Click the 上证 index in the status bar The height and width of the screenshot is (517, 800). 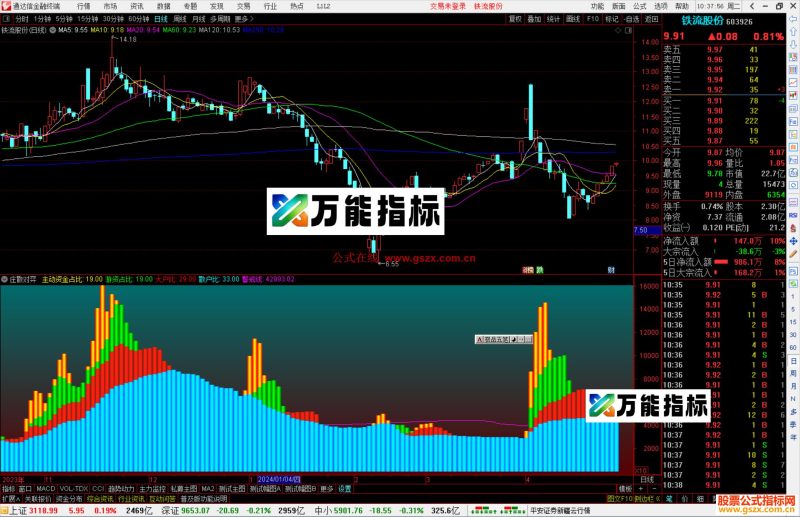[x=18, y=510]
